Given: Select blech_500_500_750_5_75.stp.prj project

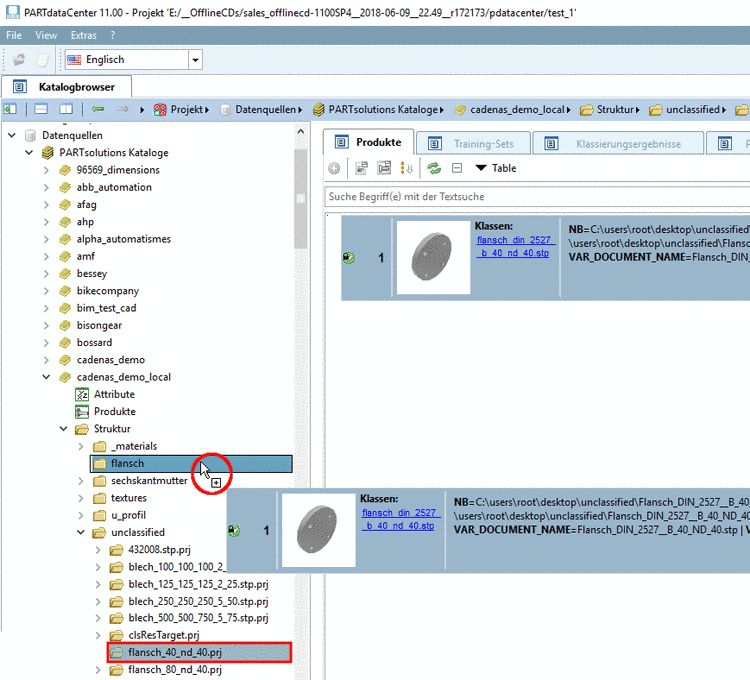Looking at the screenshot, I should click(198, 618).
